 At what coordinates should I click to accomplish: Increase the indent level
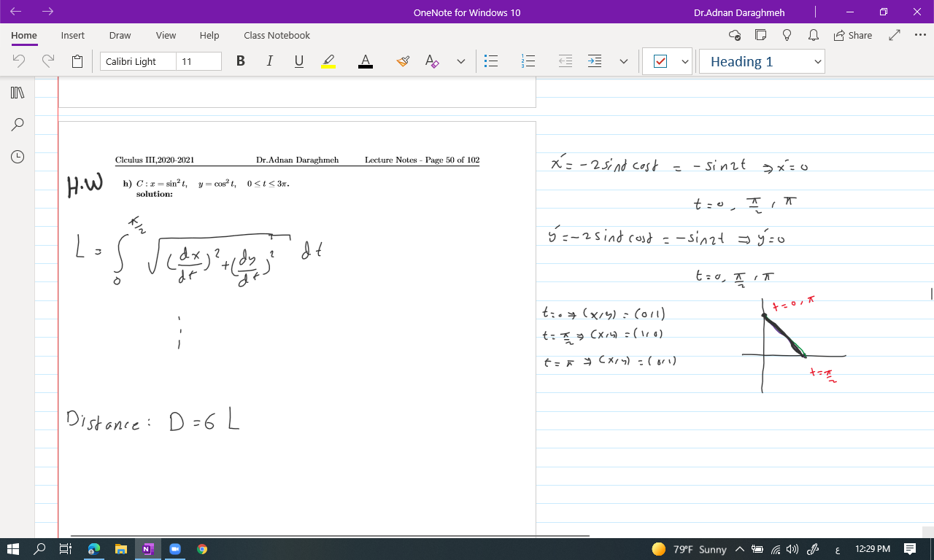pyautogui.click(x=595, y=61)
